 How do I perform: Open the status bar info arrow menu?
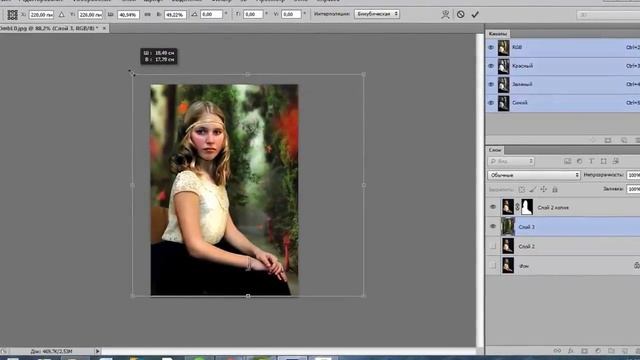(97, 351)
